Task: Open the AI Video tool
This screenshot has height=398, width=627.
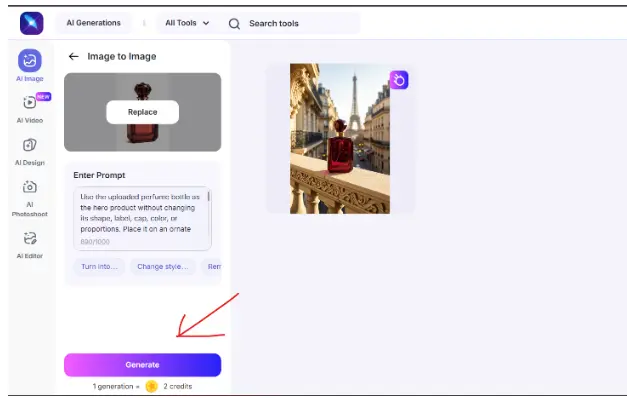Action: tap(30, 108)
